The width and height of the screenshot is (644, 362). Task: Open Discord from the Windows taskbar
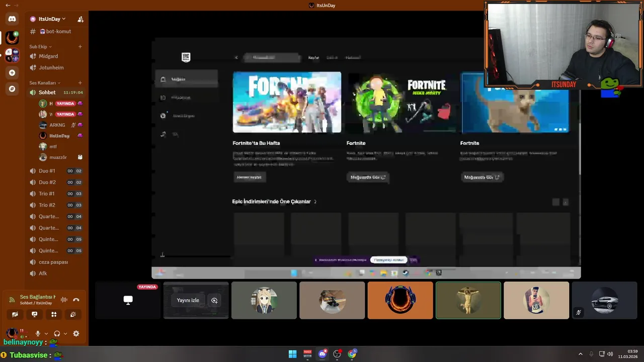[x=323, y=354]
